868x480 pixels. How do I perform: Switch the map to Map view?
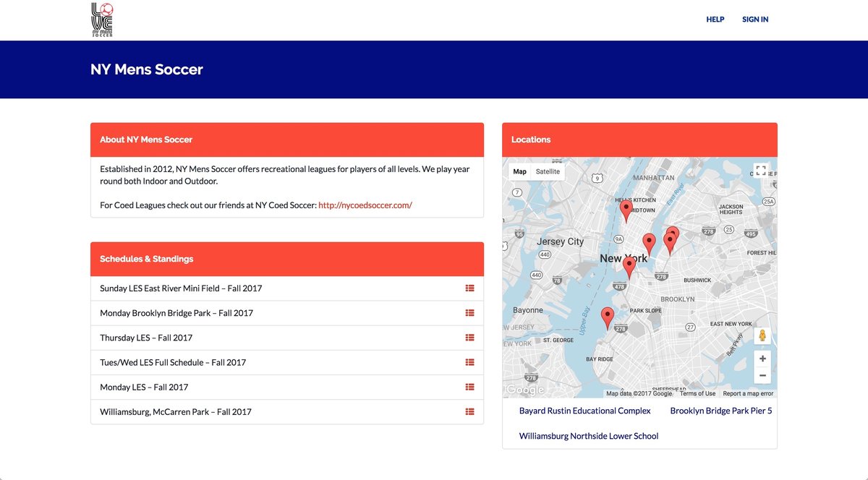[x=520, y=171]
